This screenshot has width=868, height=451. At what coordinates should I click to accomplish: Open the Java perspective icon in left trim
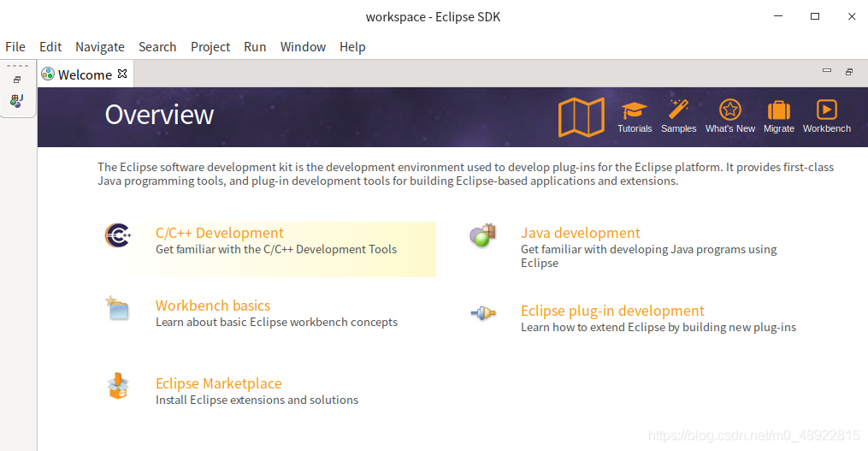click(x=16, y=101)
